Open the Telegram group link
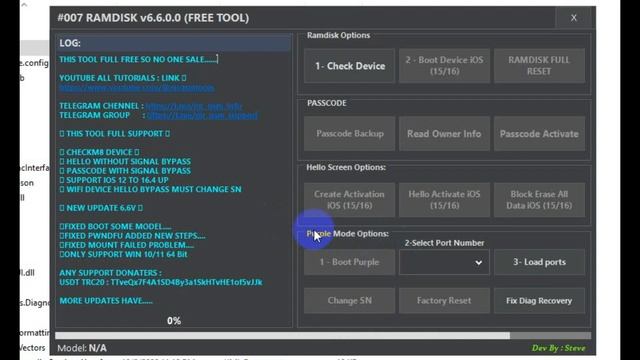Viewport: 640px width, 360px height. pos(202,116)
